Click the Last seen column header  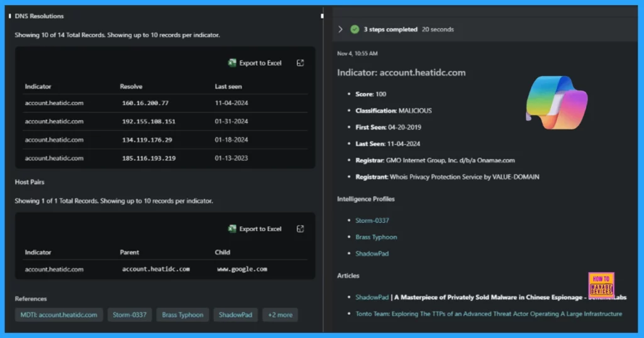tap(228, 87)
